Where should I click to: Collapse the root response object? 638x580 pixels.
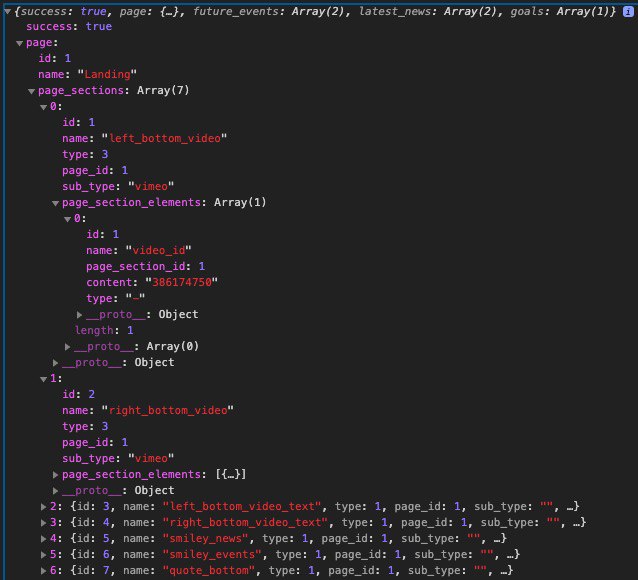(x=7, y=12)
